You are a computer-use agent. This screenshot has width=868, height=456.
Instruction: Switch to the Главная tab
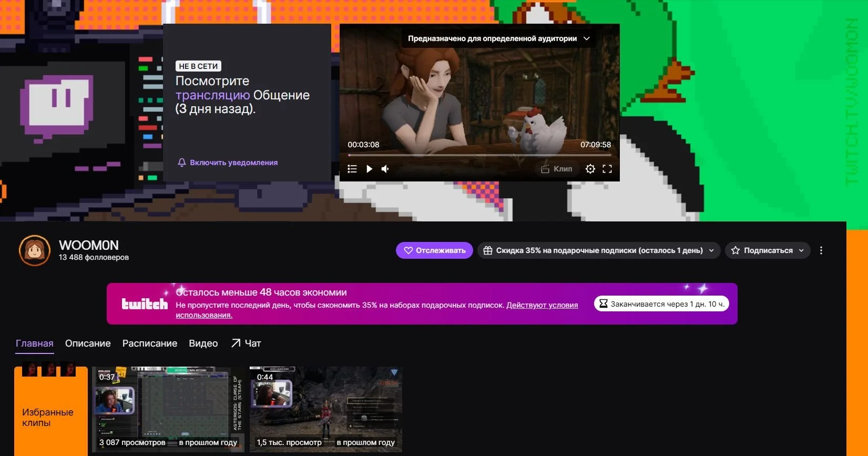(35, 343)
